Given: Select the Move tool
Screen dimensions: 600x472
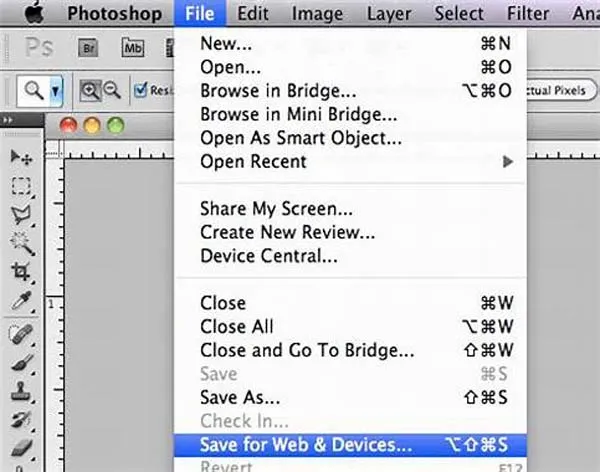Looking at the screenshot, I should point(20,158).
